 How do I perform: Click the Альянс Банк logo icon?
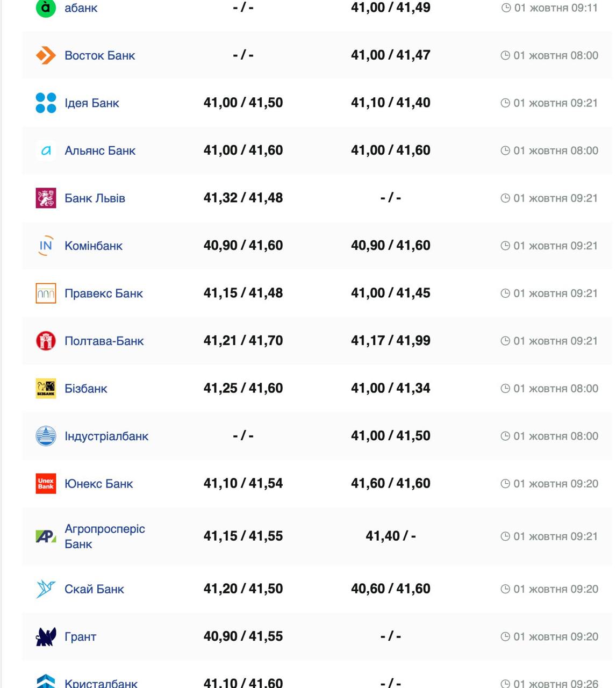pyautogui.click(x=46, y=150)
